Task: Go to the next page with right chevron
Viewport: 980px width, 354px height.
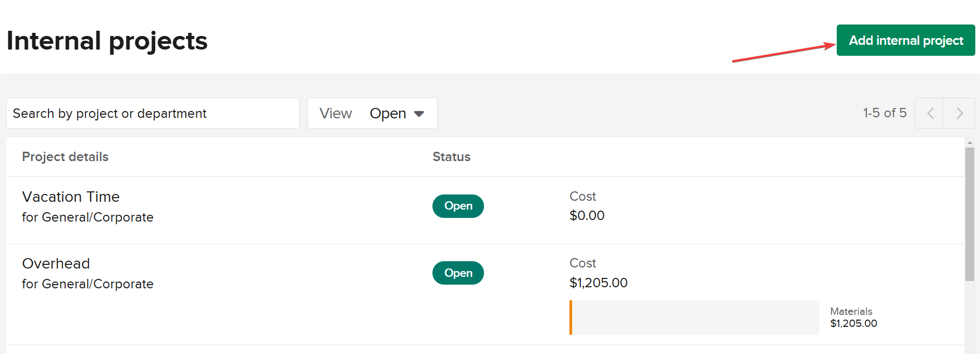Action: [x=959, y=113]
